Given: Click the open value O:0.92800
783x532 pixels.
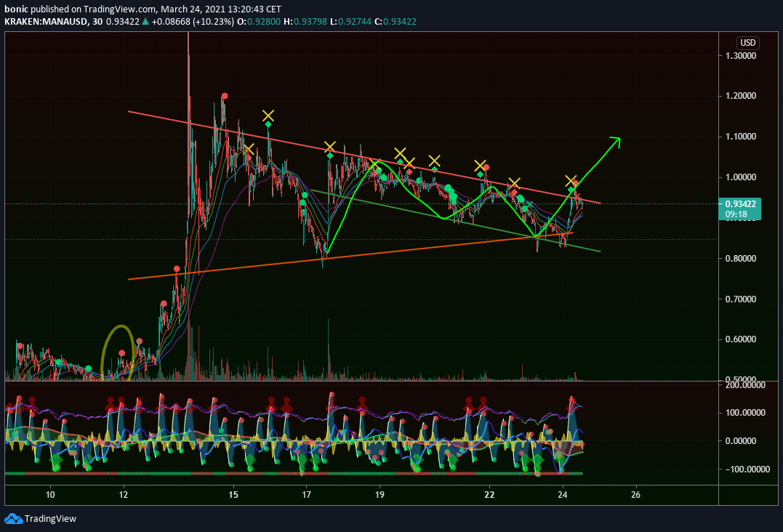Looking at the screenshot, I should (x=259, y=22).
